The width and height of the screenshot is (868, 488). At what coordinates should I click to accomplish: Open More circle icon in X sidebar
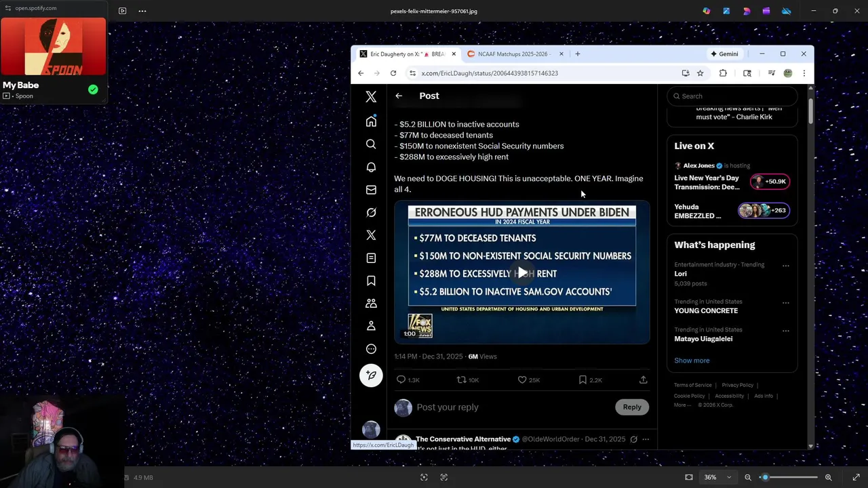click(371, 349)
